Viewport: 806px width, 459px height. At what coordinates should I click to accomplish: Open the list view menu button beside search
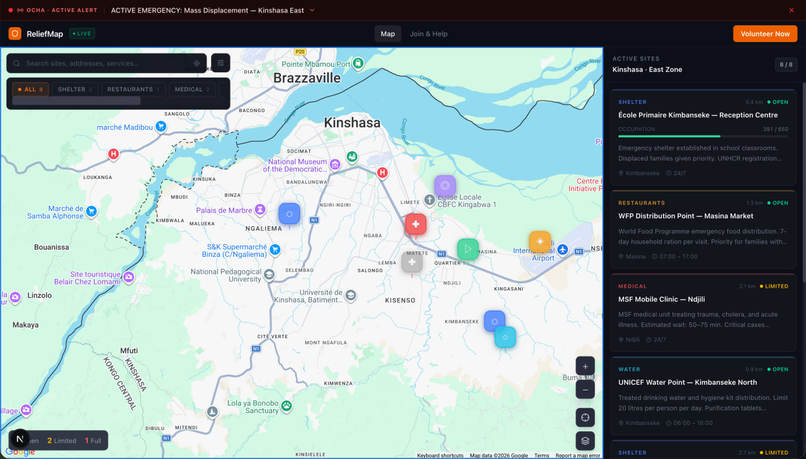(221, 63)
